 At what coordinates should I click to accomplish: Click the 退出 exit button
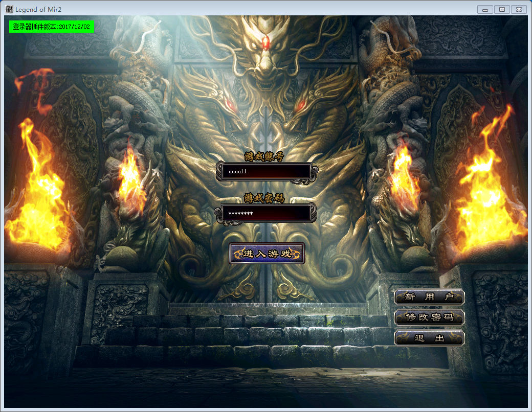coord(430,338)
